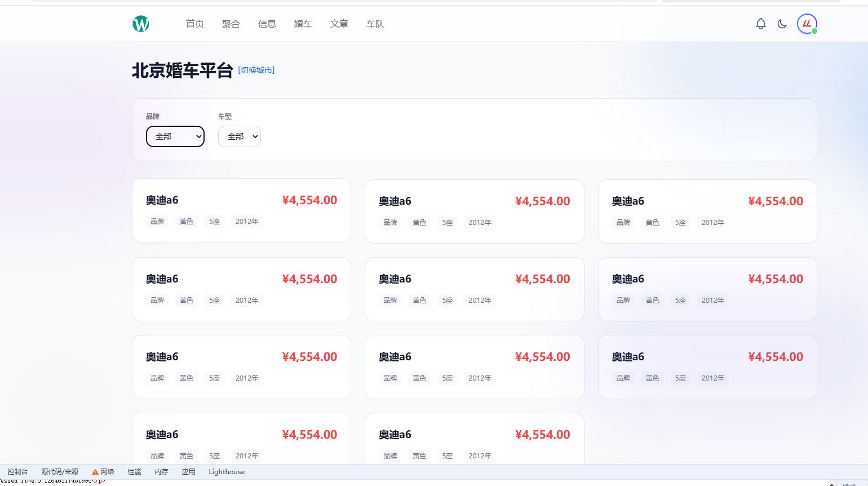Open the 聚合 nav item
The width and height of the screenshot is (868, 486).
tap(231, 24)
